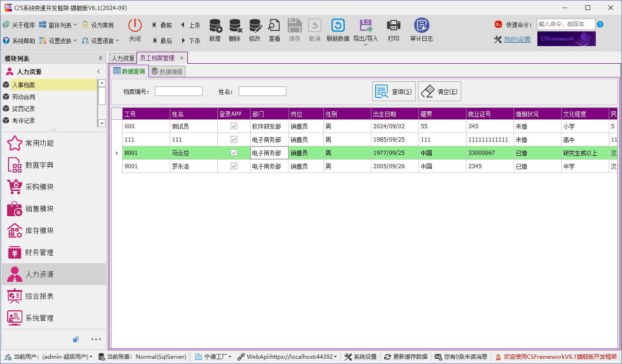Pin the 模块列表 panel
The image size is (622, 364).
pos(100,58)
